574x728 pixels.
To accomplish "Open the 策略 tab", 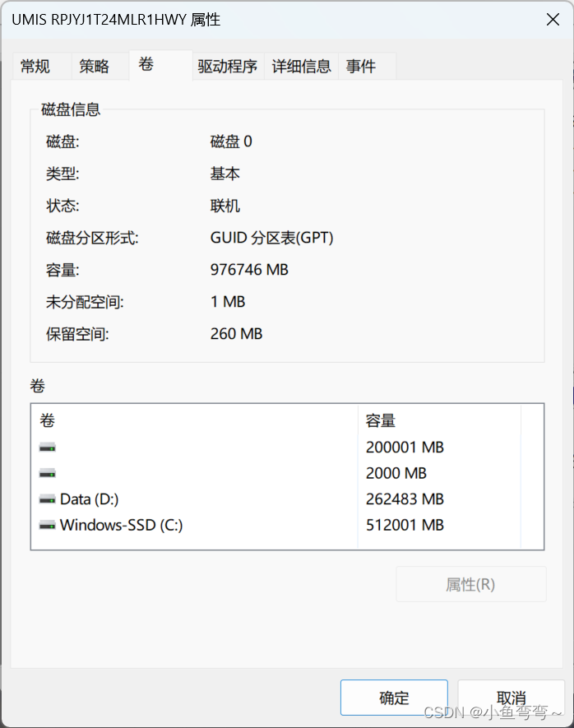I will pos(95,67).
